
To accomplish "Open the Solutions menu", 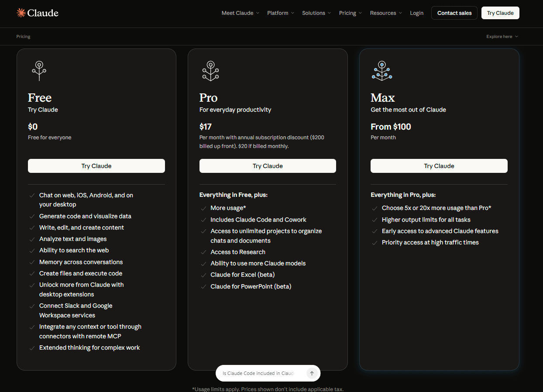I will pyautogui.click(x=316, y=13).
